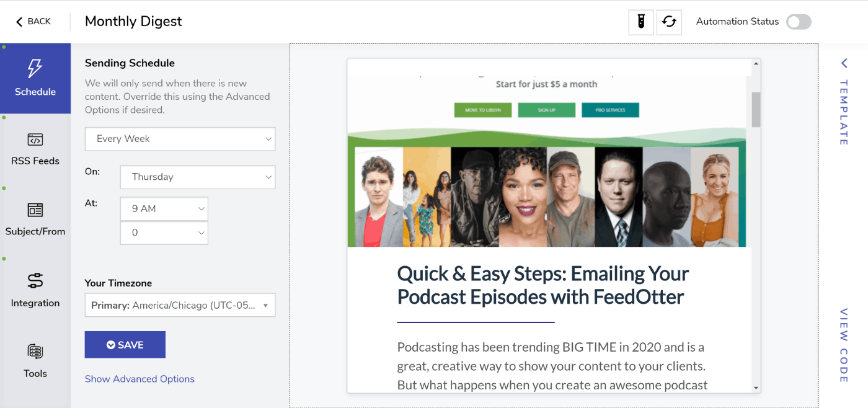Viewport: 868px width, 408px height.
Task: Open the Tools sidebar section
Action: pos(35,361)
